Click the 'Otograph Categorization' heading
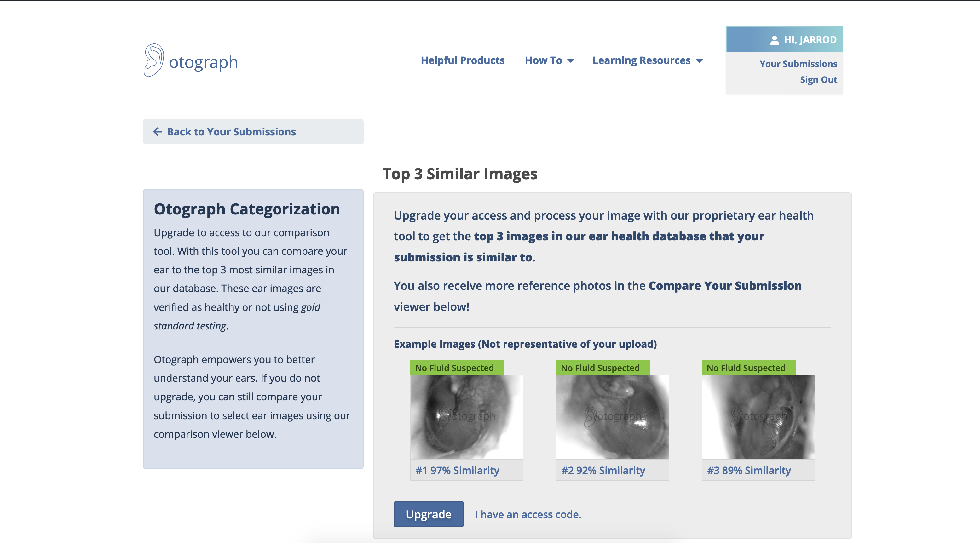 (x=247, y=209)
